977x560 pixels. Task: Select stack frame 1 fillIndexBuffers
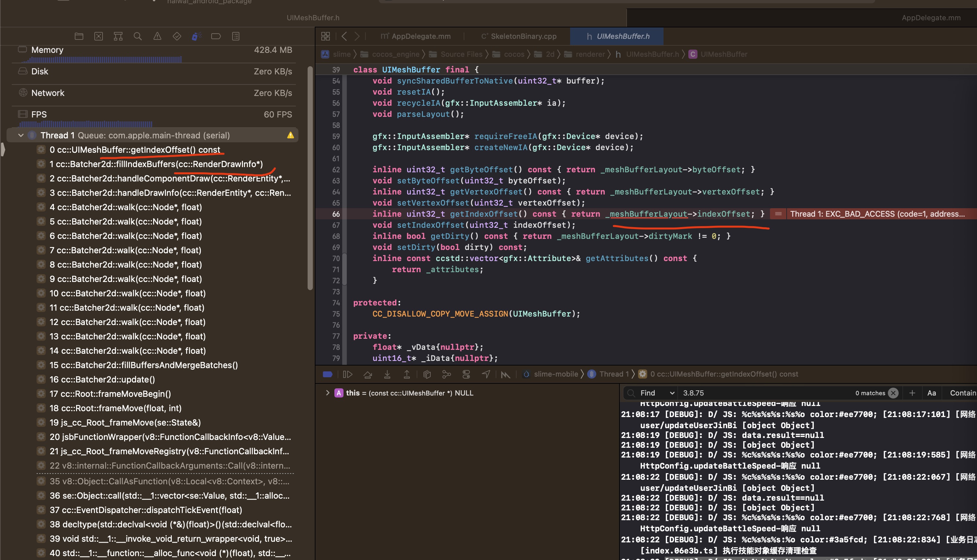coord(156,164)
